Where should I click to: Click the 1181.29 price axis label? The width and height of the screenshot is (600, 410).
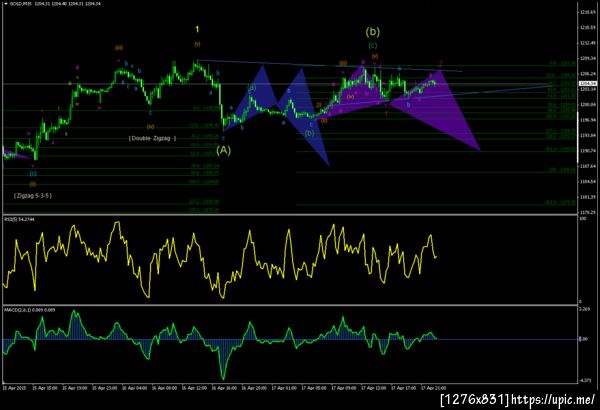(x=587, y=197)
